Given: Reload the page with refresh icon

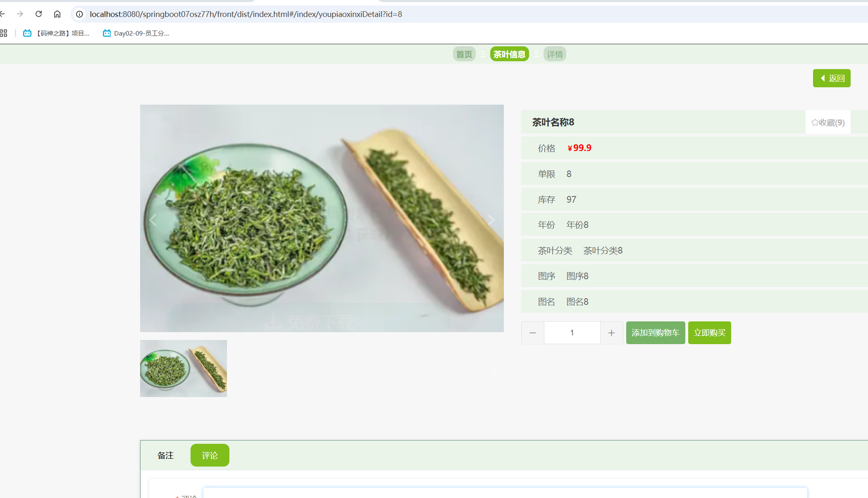Looking at the screenshot, I should 38,14.
